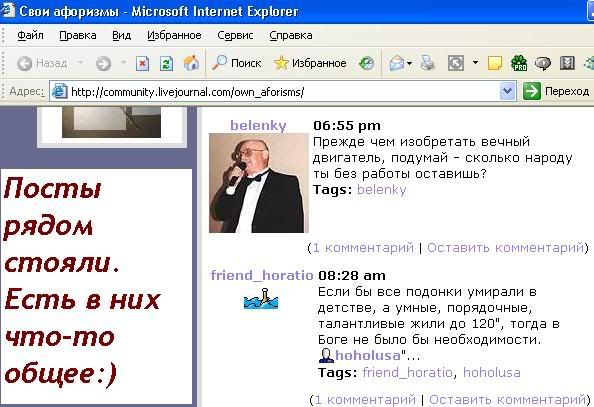Click the Internet Explorer title bar icon
The width and height of the screenshot is (594, 407).
tap(8, 11)
